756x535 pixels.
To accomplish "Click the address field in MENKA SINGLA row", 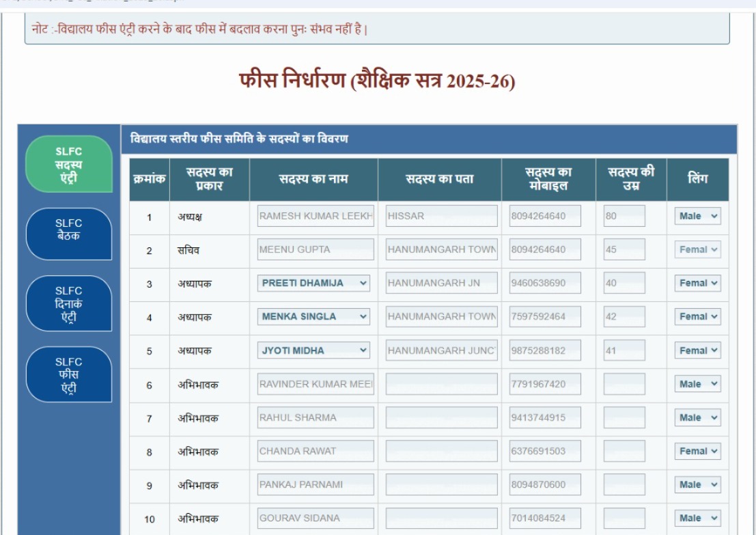I will [x=441, y=316].
